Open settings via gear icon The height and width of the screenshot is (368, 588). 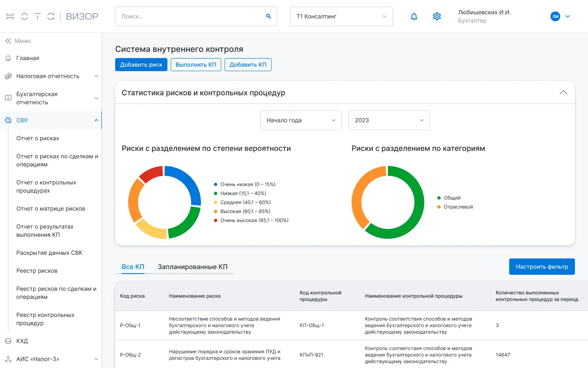[x=437, y=16]
